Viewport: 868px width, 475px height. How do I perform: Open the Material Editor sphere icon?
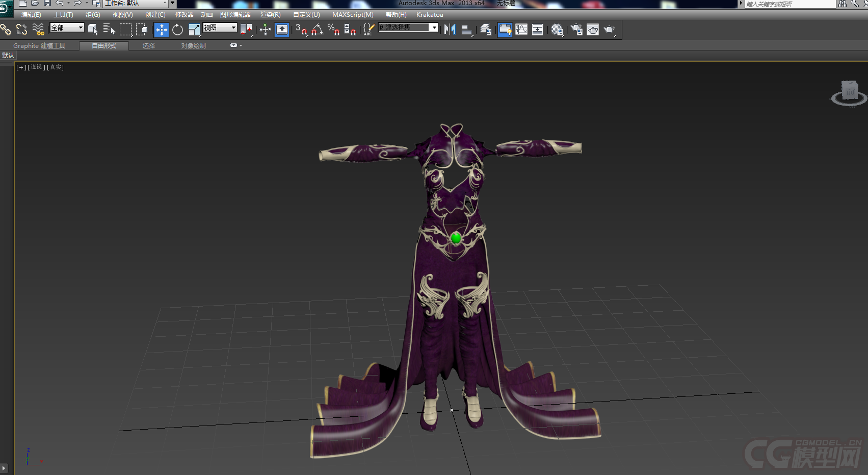tap(557, 30)
